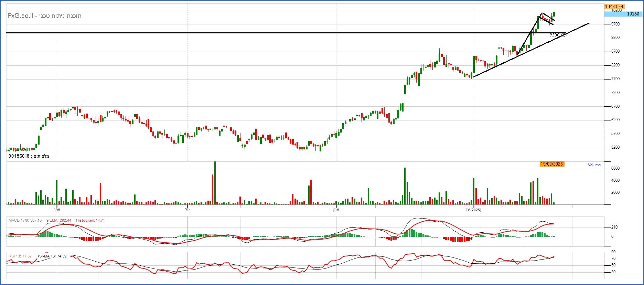Open the FxG.co.il watermark link

(20, 16)
